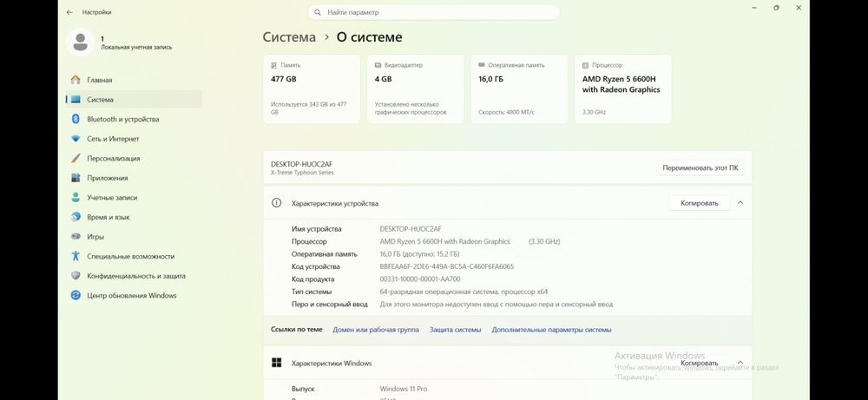The width and height of the screenshot is (868, 400).
Task: Open Главная home icon in sidebar
Action: point(76,80)
